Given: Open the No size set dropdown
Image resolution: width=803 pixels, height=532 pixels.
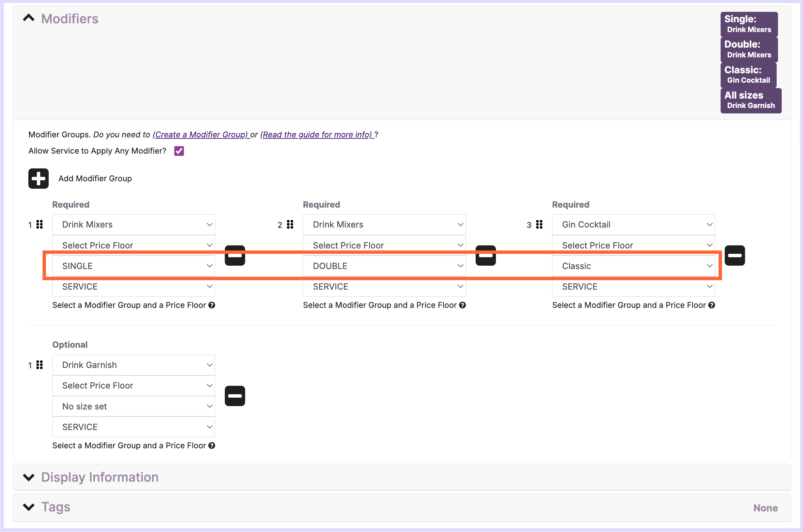Looking at the screenshot, I should coord(134,406).
